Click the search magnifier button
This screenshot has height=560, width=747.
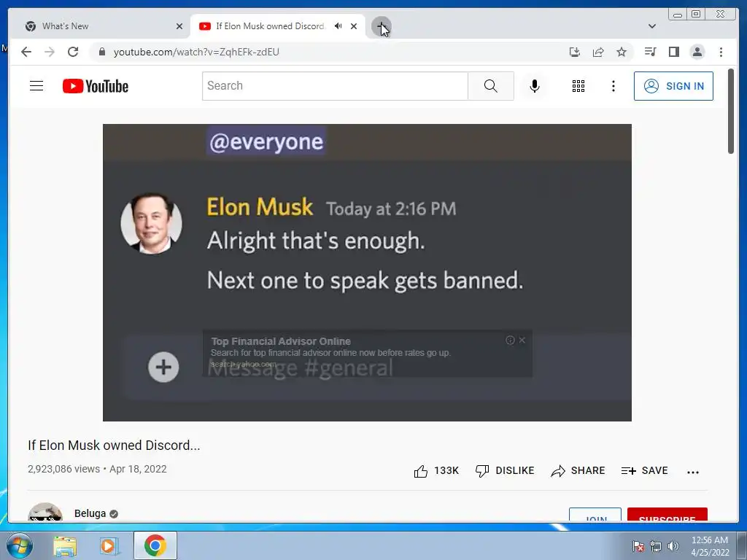tap(491, 86)
